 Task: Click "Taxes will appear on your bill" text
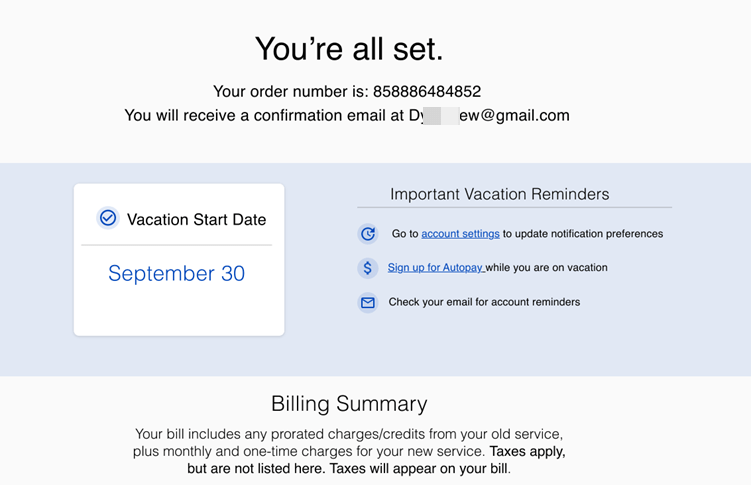419,468
